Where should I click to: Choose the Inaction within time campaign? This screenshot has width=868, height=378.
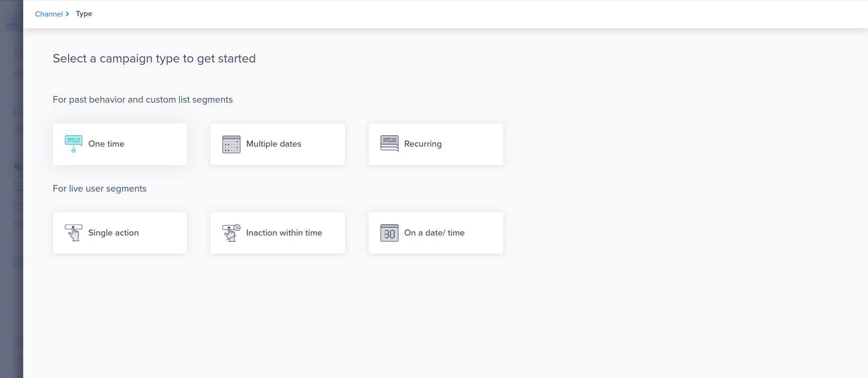277,232
